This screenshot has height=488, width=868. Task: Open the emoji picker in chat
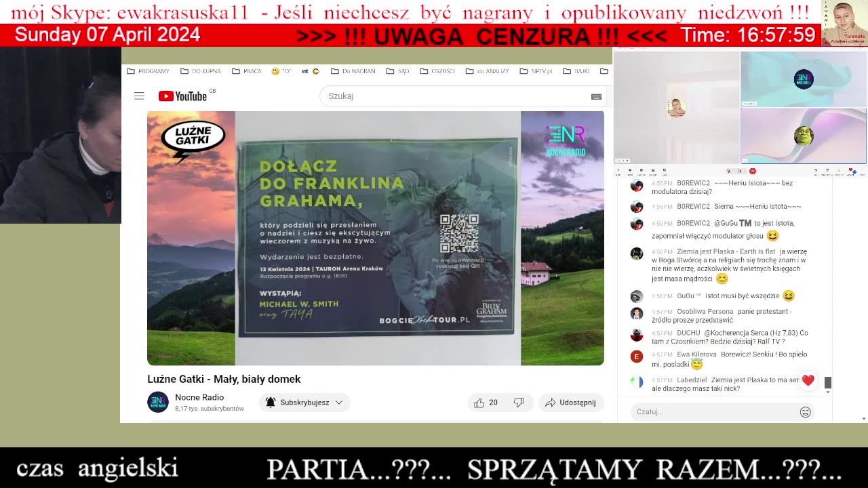coord(805,412)
